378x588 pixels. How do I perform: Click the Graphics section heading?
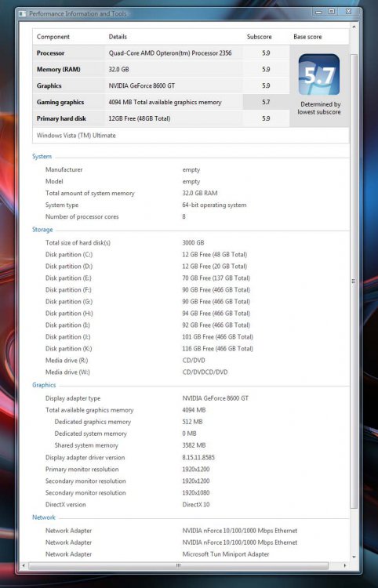[44, 385]
